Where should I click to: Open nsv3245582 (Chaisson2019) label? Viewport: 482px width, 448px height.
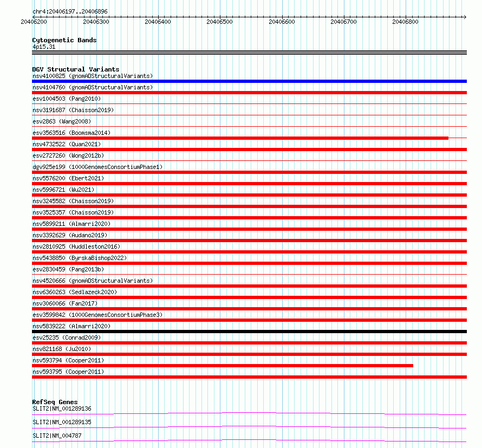coord(73,201)
